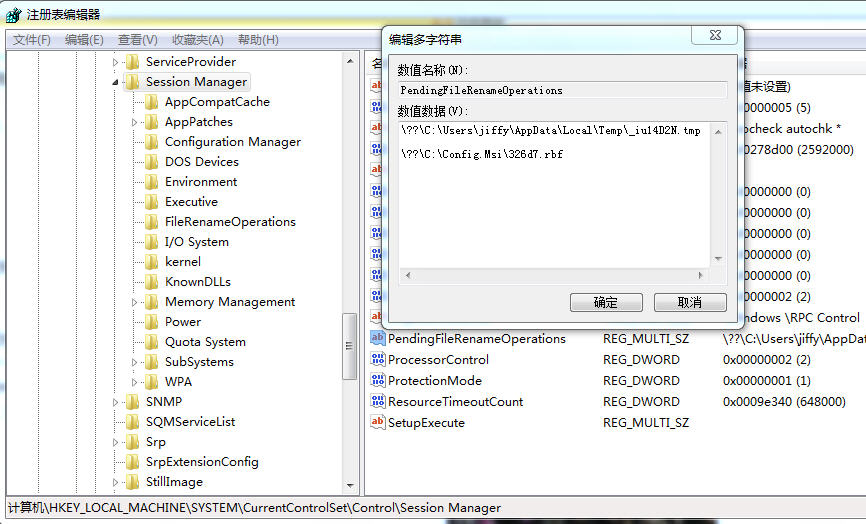Screen dimensions: 866x524
Task: Expand the SNMP tree node
Action: coord(115,402)
